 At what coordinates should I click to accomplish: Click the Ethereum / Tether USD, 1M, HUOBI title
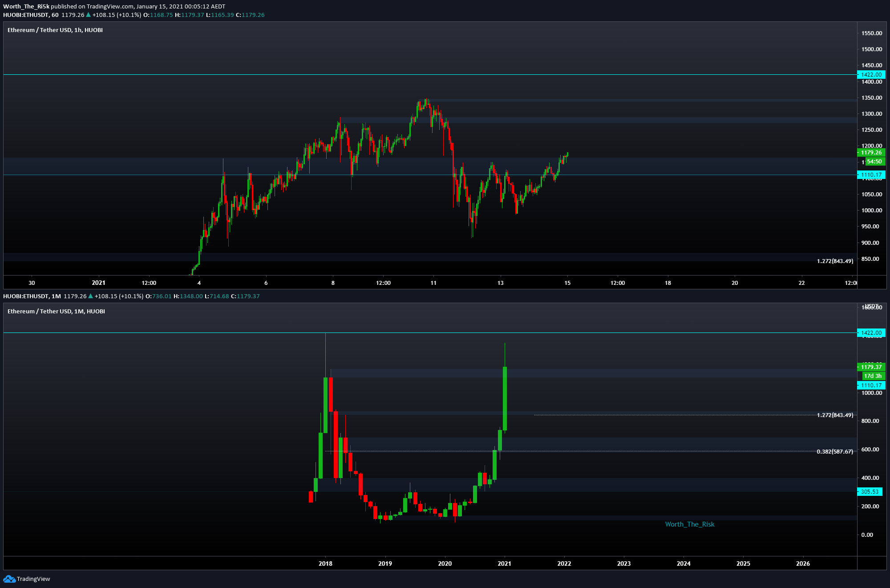click(56, 311)
